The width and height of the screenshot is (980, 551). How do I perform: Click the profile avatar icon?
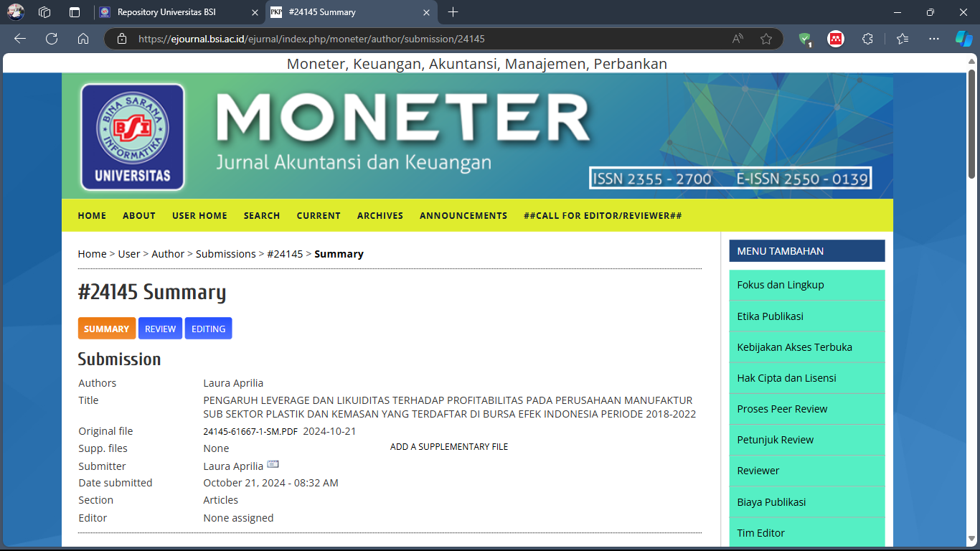[16, 12]
